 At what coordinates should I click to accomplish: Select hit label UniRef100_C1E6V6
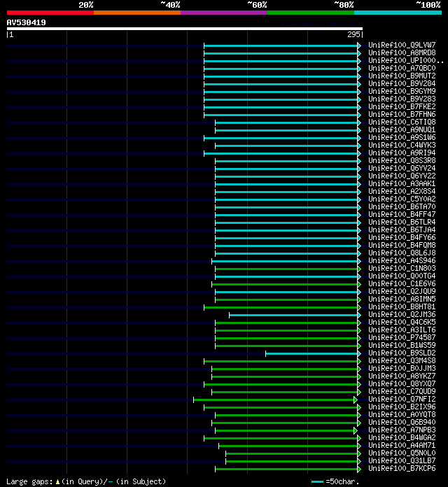point(402,283)
